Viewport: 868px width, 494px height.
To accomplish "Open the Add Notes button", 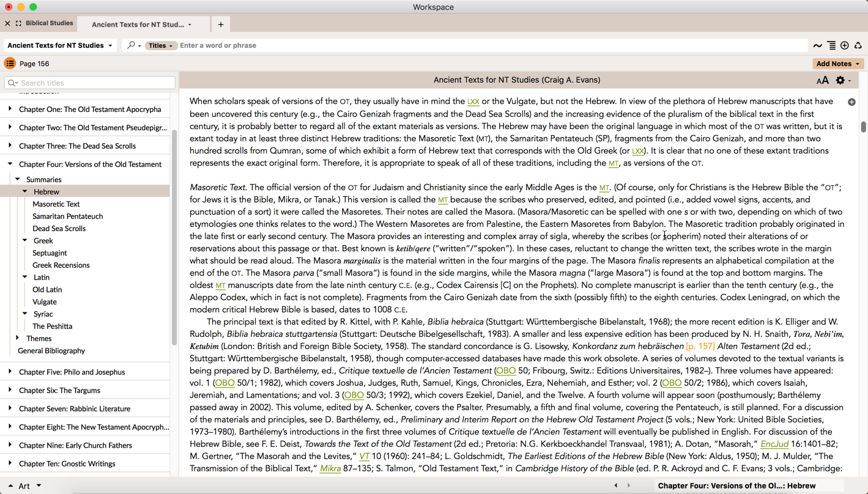I will coord(837,64).
